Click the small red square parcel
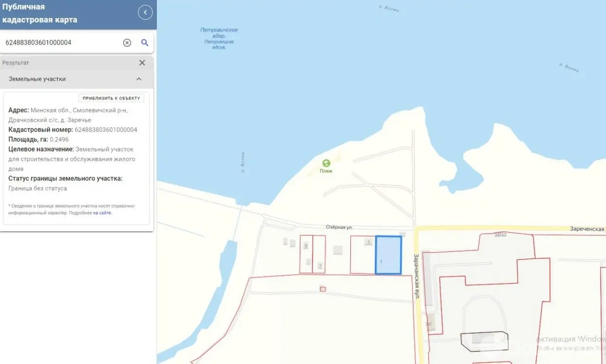This screenshot has width=606, height=364. click(x=323, y=289)
